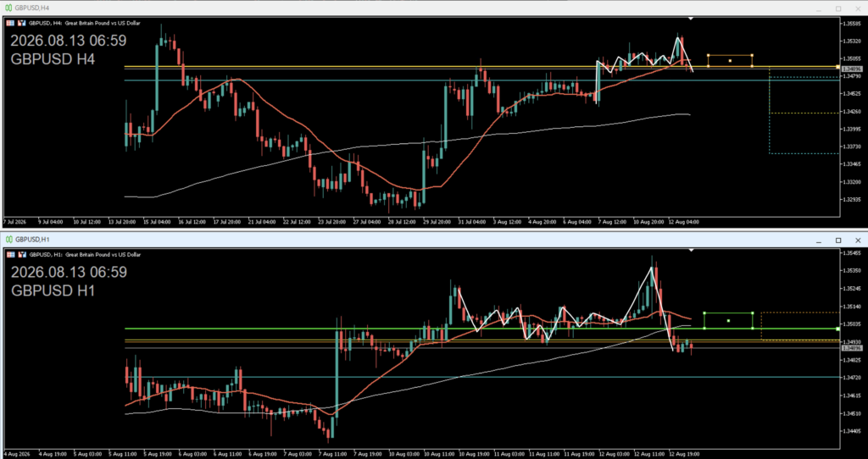Select top-left handle of green rectangle in H1
Screen dimensions: 868x459
[704, 313]
